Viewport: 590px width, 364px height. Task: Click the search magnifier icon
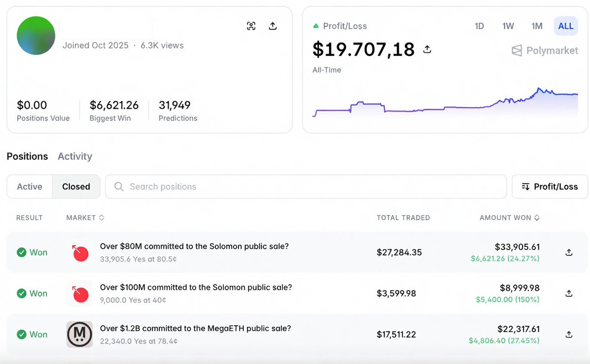[x=118, y=187]
